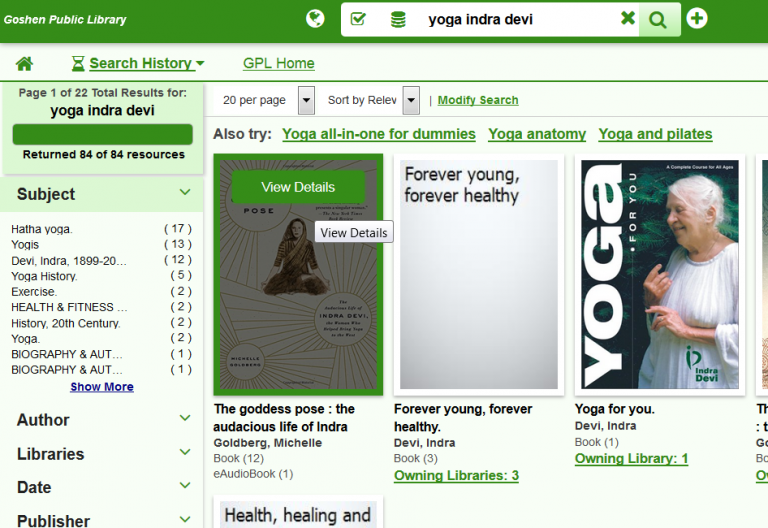Screen dimensions: 768x528
Task: Click the Goshen Public Library logo text
Action: [x=65, y=20]
